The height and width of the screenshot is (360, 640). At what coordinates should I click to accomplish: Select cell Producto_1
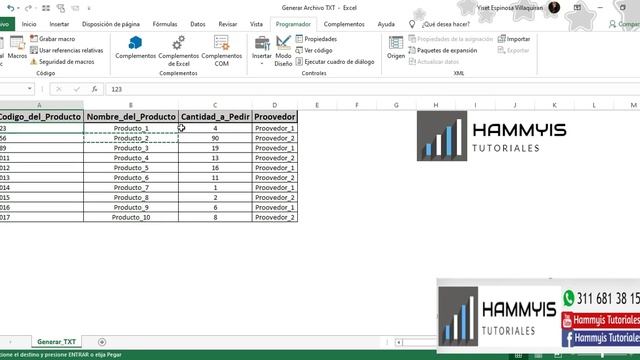pos(131,128)
